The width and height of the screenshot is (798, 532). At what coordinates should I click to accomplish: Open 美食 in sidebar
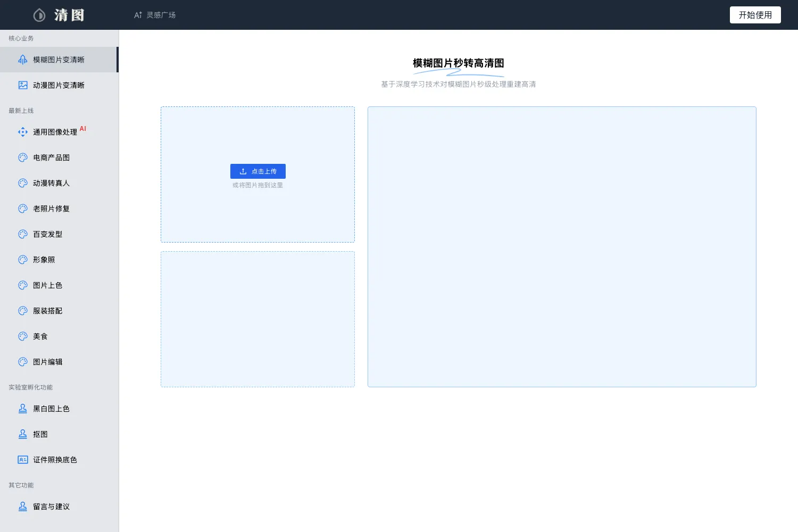click(59, 336)
